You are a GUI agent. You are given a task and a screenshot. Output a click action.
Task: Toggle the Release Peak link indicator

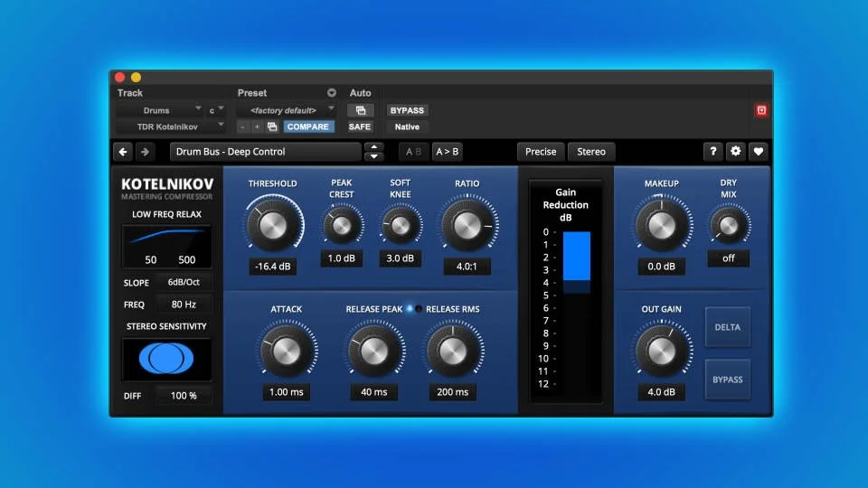click(x=410, y=309)
